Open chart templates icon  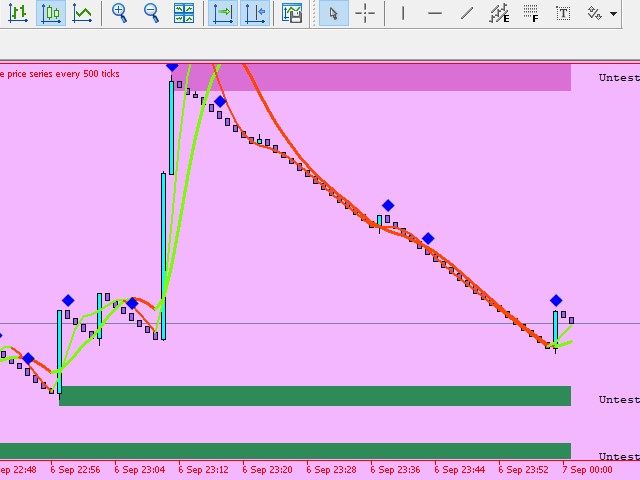[x=292, y=13]
